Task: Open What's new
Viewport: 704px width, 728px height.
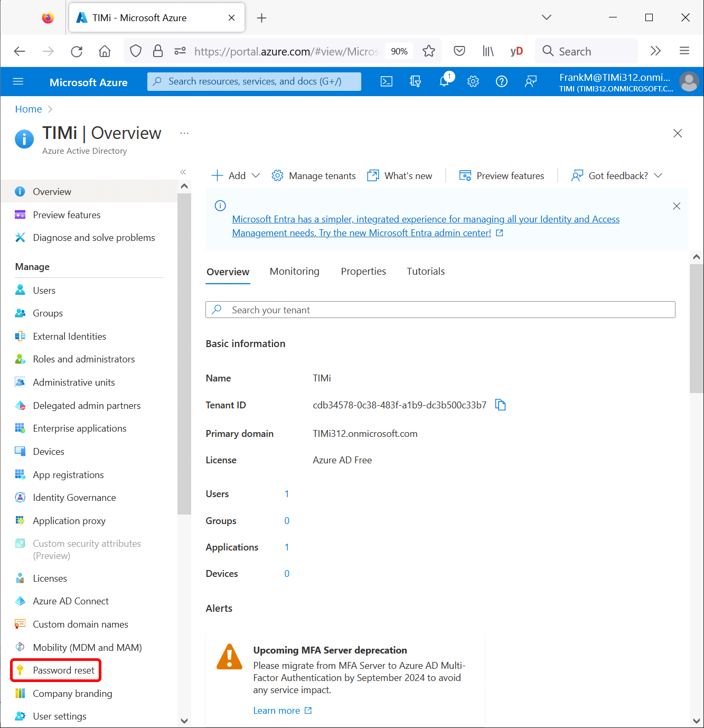Action: click(400, 176)
